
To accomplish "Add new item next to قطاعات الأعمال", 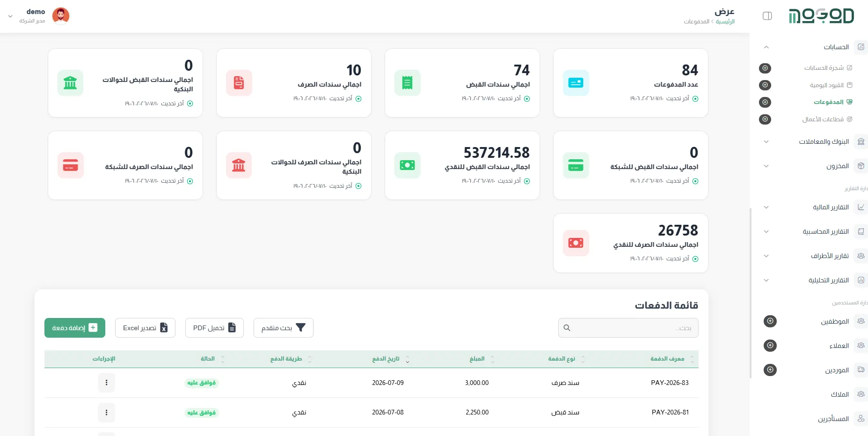I will click(x=765, y=119).
